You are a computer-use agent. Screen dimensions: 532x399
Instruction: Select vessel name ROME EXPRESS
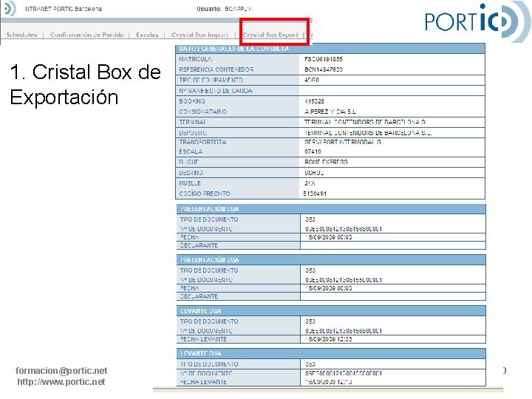click(x=326, y=162)
